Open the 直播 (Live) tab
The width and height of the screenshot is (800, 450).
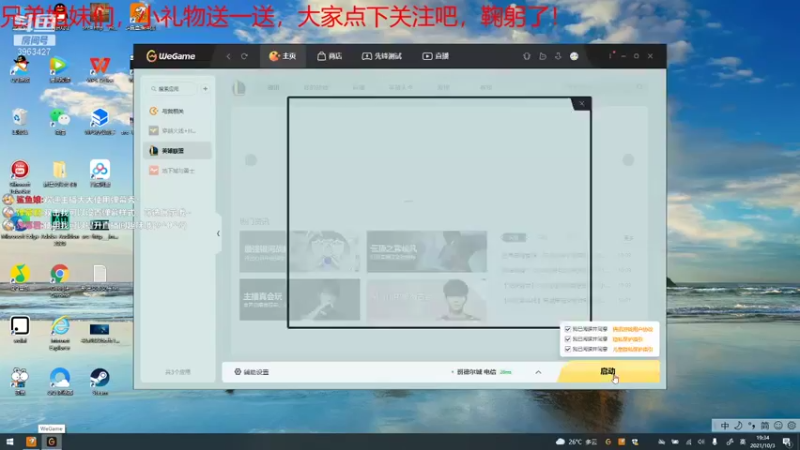436,56
